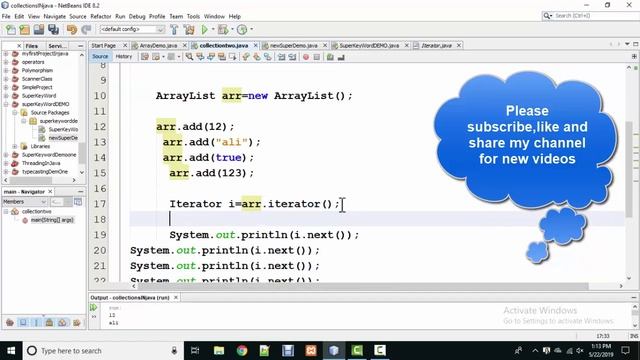Open the File menu
The width and height of the screenshot is (640, 360).
click(x=6, y=16)
